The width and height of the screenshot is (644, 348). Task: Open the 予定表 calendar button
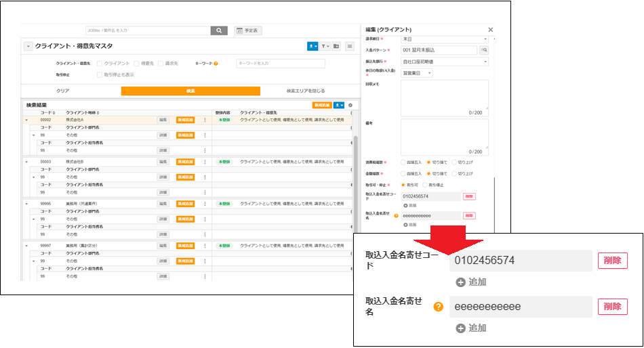click(248, 30)
